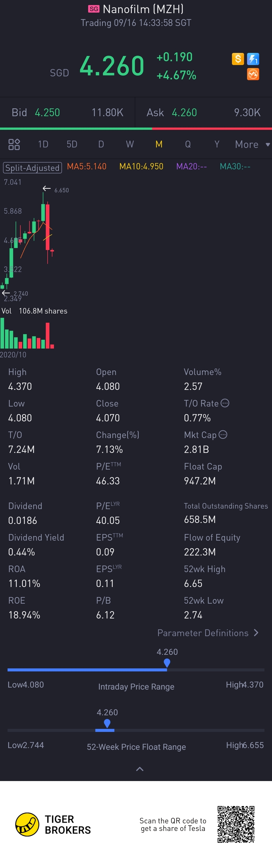Tap the Vol 106.8M shares label
This screenshot has width=272, height=868.
(x=34, y=311)
